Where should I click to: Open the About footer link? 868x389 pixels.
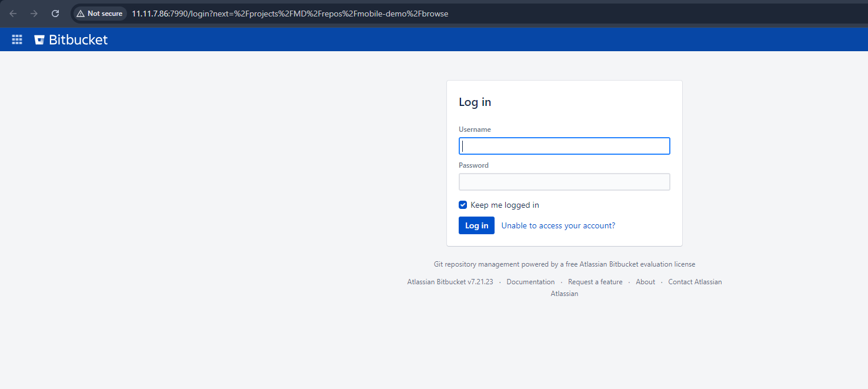pos(645,282)
